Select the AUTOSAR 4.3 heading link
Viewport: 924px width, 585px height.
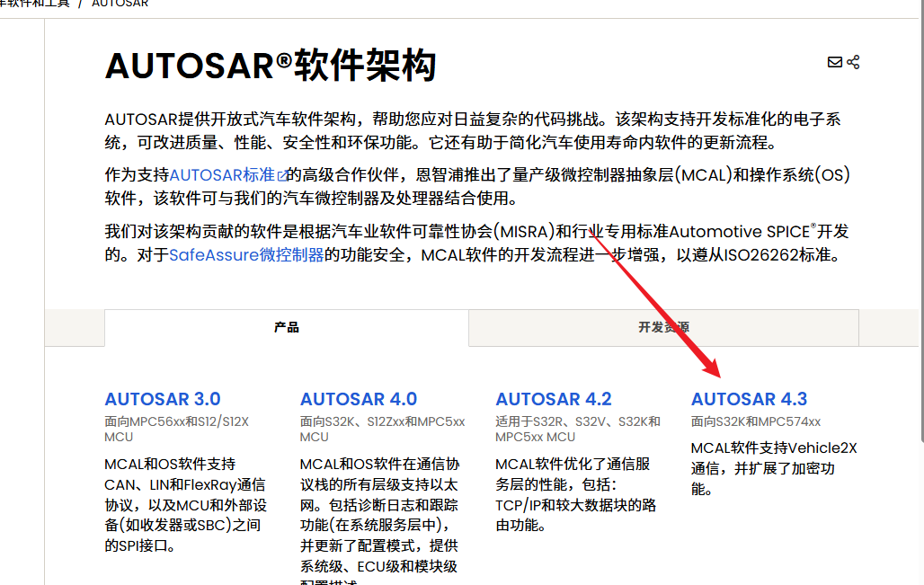click(x=748, y=398)
